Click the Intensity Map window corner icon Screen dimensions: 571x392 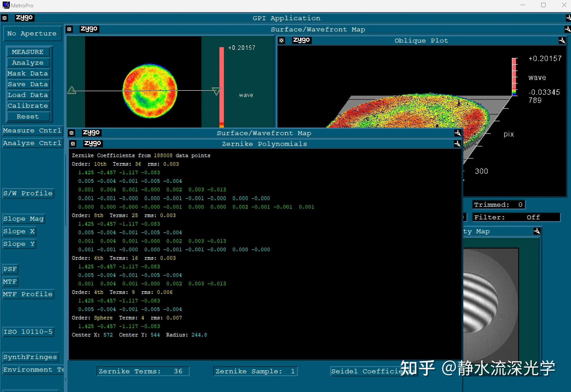[x=537, y=231]
